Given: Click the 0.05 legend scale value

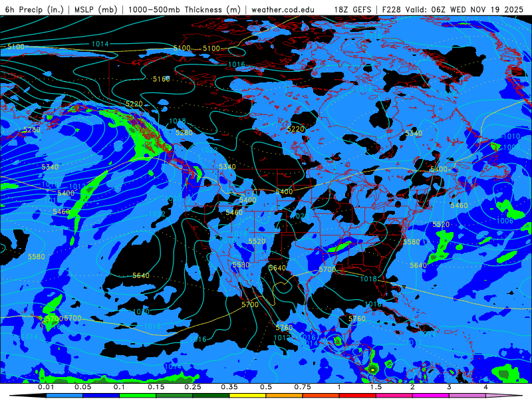Looking at the screenshot, I should (82, 387).
